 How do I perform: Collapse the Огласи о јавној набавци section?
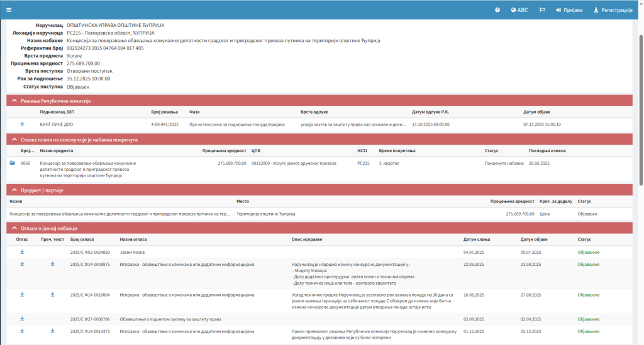pyautogui.click(x=13, y=228)
